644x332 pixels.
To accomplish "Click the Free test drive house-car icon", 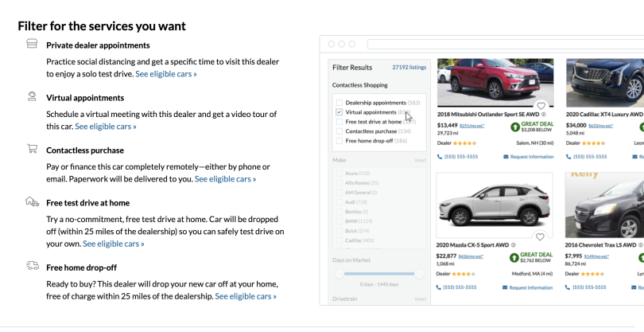I will (x=32, y=202).
